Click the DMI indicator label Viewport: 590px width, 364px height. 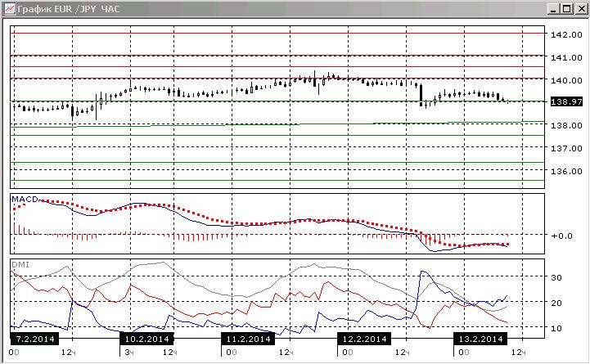point(20,265)
